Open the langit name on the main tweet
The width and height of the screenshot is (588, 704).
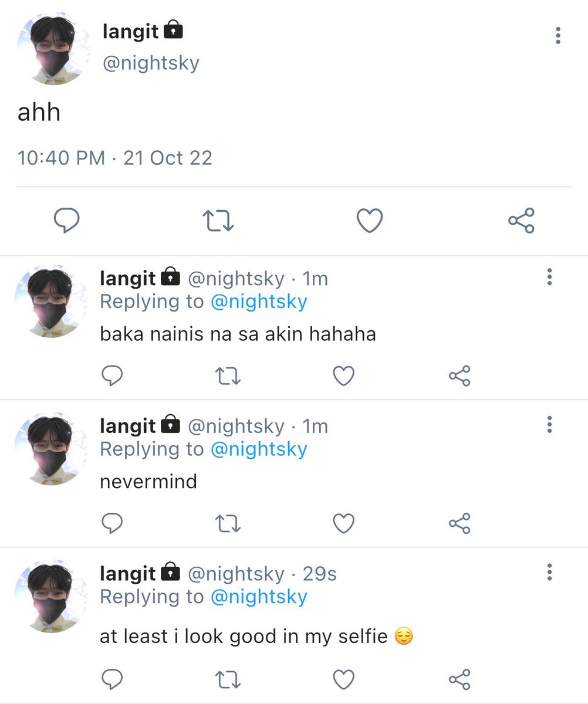130,31
